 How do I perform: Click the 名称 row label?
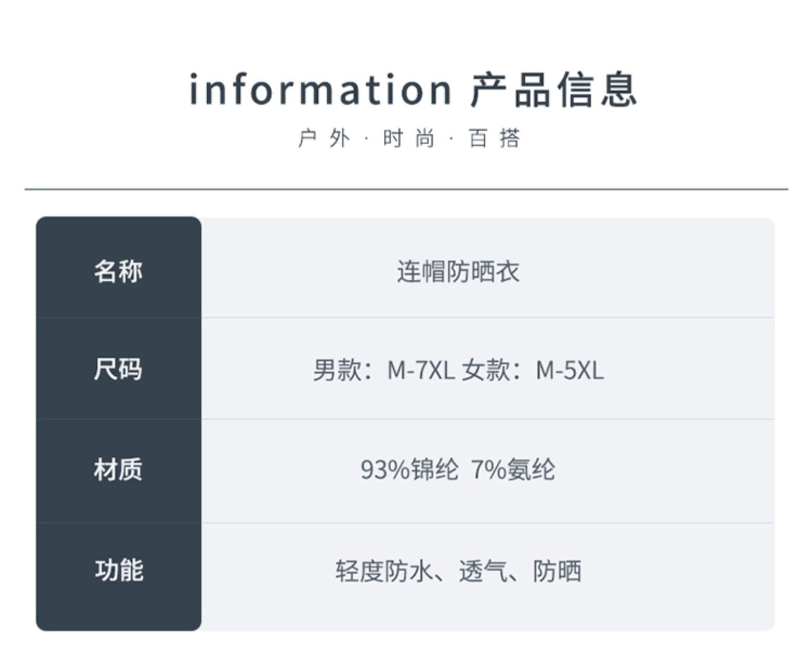[x=118, y=271]
